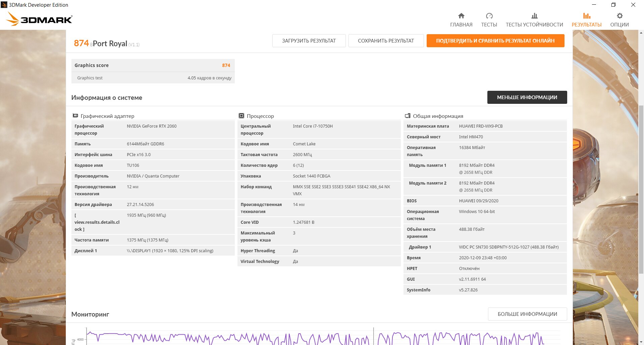Click the Общая информация monitor icon
The width and height of the screenshot is (644, 345).
pyautogui.click(x=408, y=116)
